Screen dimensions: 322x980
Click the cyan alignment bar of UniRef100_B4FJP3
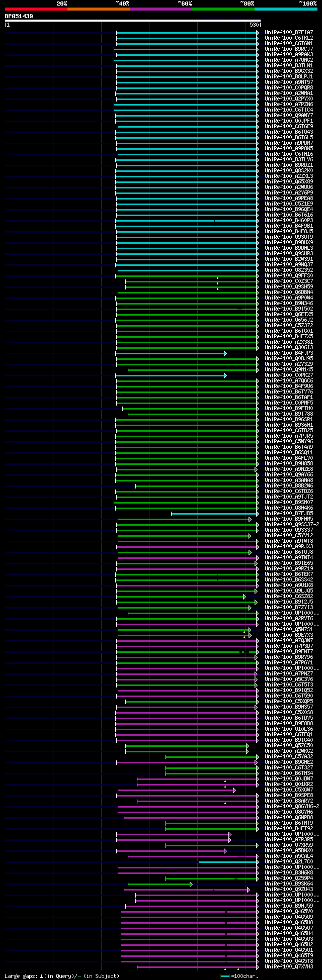click(x=171, y=353)
